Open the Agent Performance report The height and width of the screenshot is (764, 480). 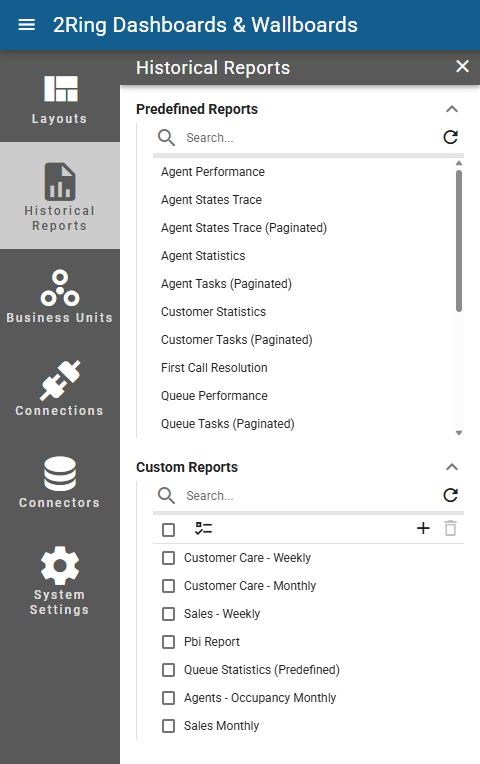coord(213,172)
